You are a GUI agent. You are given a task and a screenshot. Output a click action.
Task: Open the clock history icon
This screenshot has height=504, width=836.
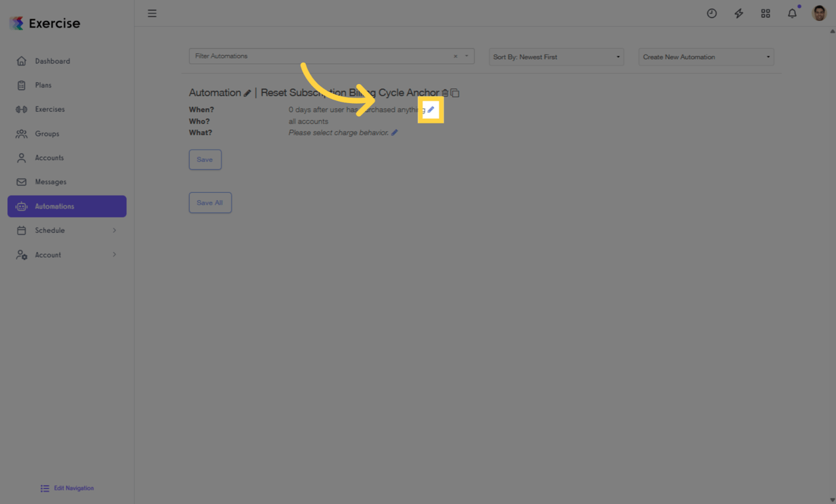coord(711,13)
